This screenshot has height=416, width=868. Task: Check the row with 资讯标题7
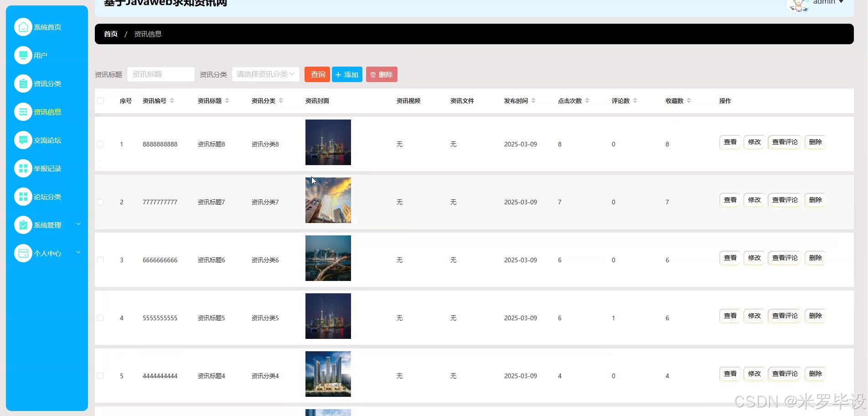(x=100, y=202)
